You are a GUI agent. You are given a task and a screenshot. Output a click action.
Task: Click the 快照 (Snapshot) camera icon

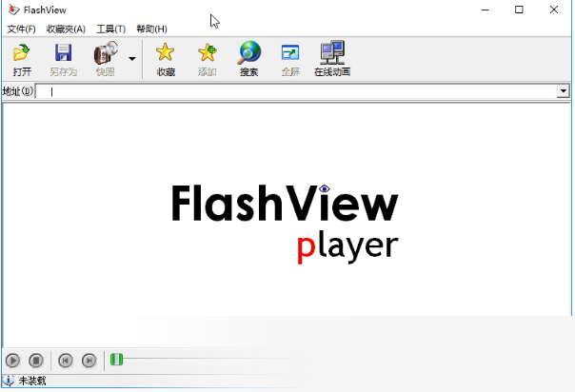106,52
